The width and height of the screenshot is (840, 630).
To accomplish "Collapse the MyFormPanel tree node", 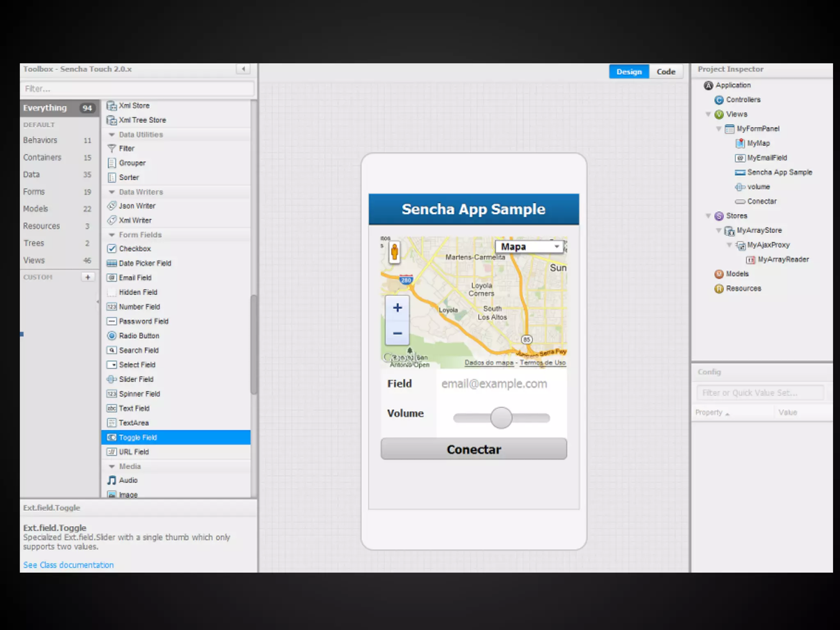I will click(719, 129).
